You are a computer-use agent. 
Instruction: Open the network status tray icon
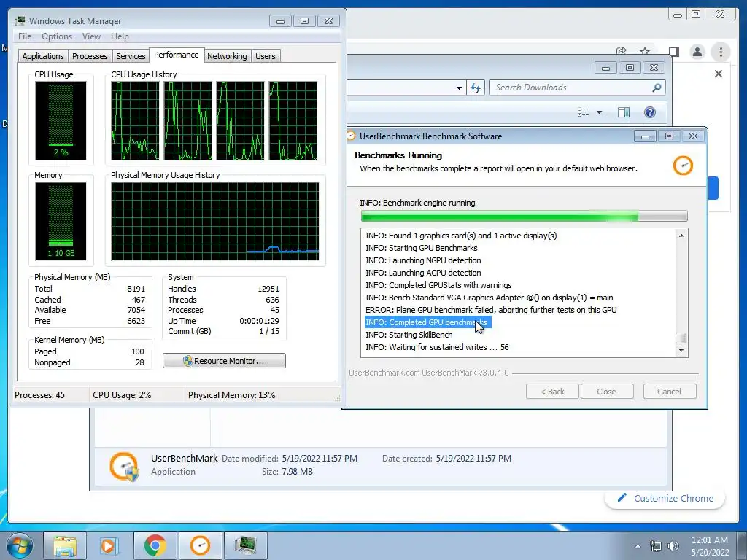[x=656, y=546]
